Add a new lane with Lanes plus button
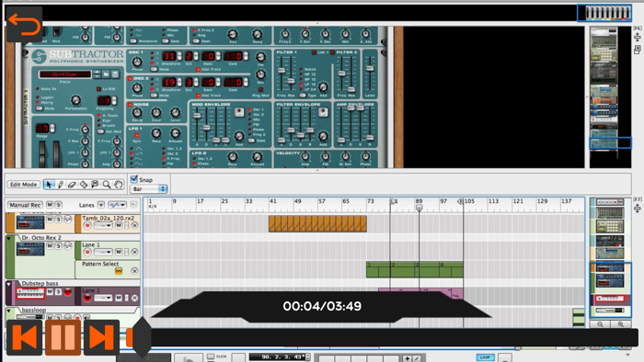This screenshot has height=362, width=644. tap(100, 205)
